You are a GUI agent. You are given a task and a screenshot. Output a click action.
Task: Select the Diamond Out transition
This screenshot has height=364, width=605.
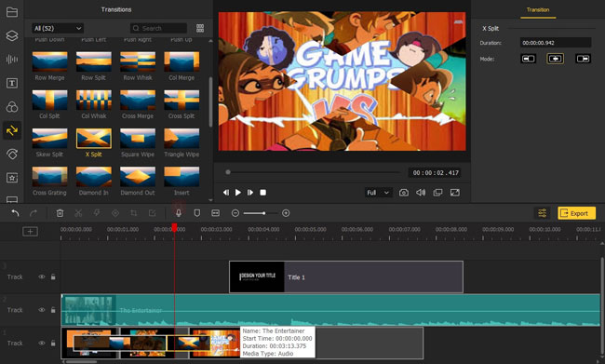click(x=138, y=176)
